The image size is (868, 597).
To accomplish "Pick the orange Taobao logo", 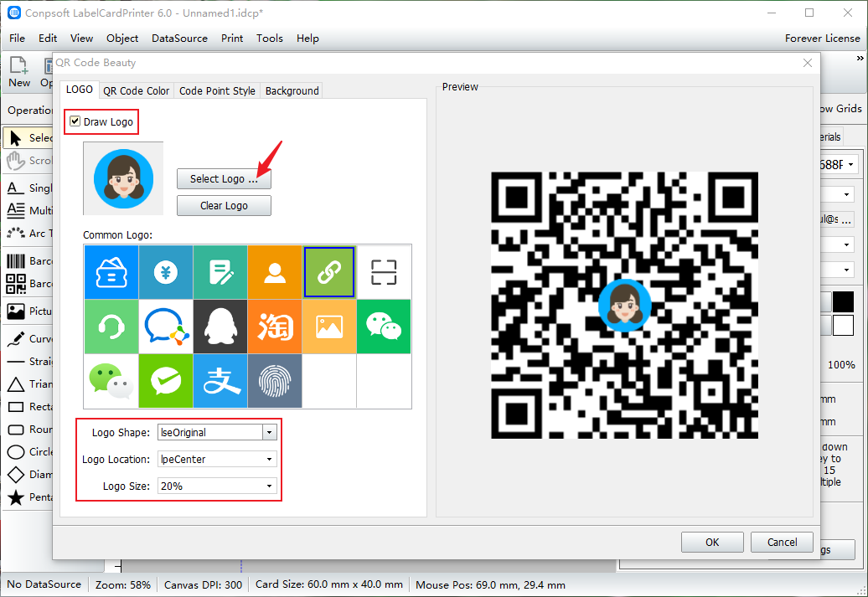I will [x=275, y=327].
